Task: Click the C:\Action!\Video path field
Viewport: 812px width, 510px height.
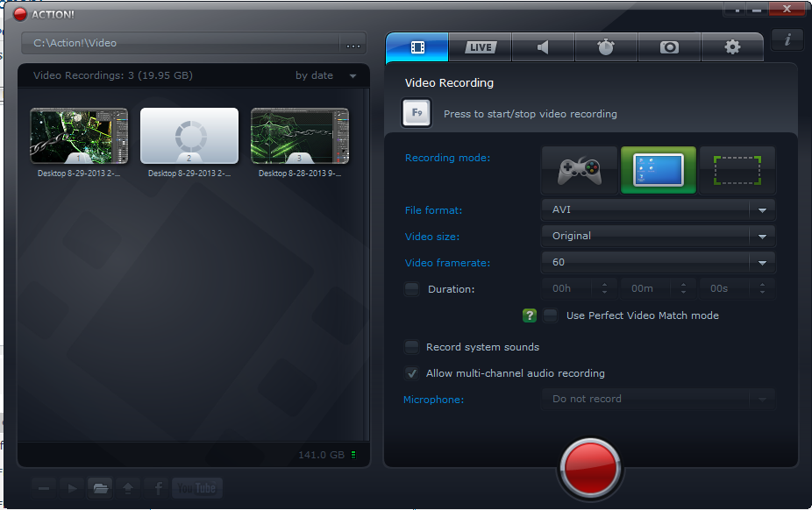Action: [x=181, y=44]
